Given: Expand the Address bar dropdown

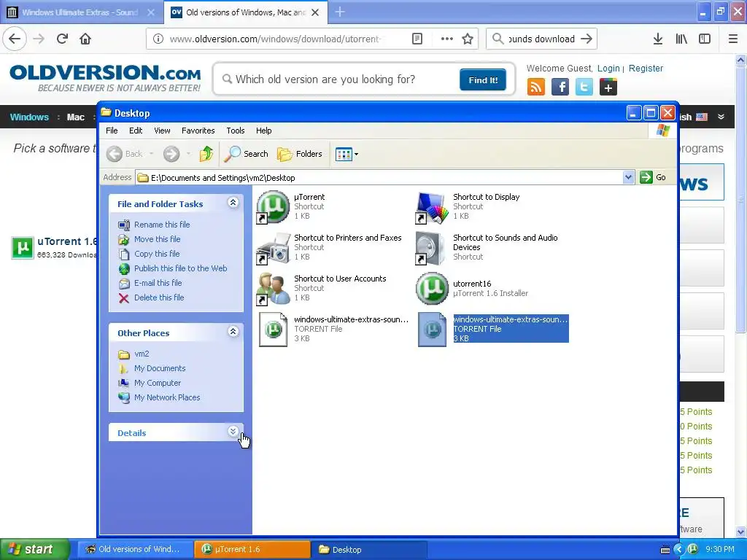Looking at the screenshot, I should click(628, 178).
